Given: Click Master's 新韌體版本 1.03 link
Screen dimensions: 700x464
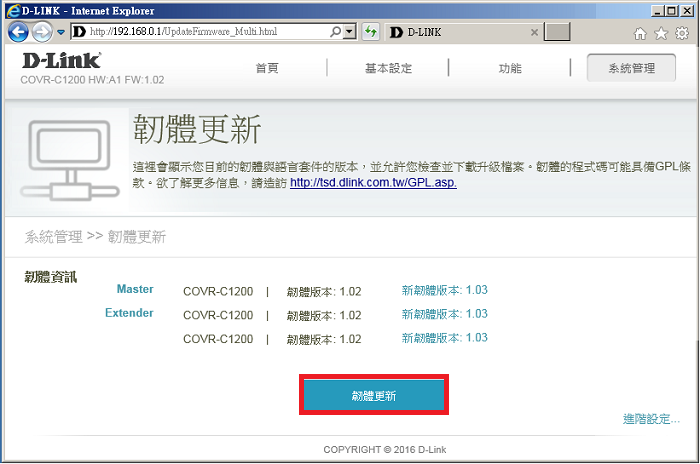Looking at the screenshot, I should point(444,290).
